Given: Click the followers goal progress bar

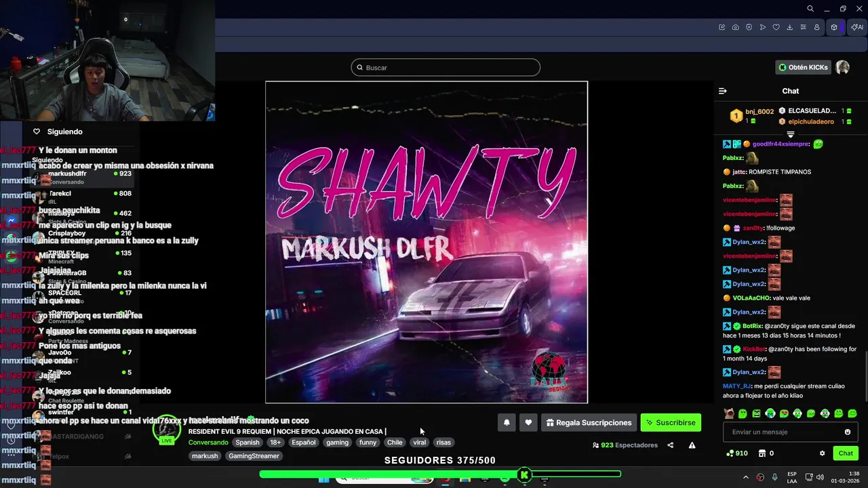Looking at the screenshot, I should [x=440, y=474].
